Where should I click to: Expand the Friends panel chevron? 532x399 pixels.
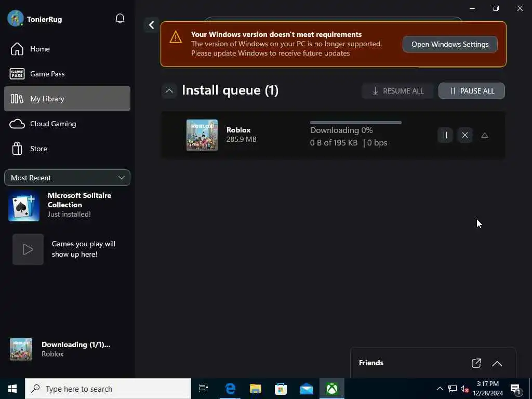(497, 363)
